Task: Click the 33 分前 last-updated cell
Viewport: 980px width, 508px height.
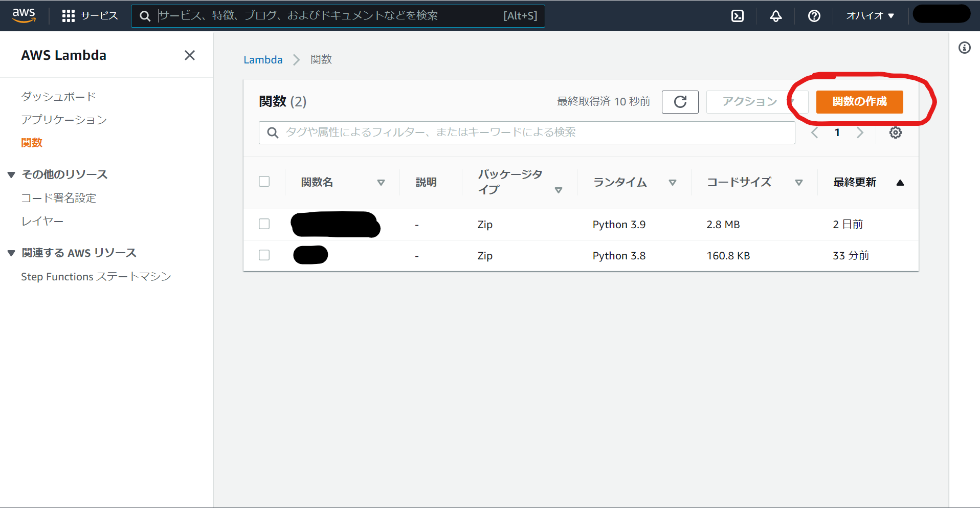Action: point(851,255)
